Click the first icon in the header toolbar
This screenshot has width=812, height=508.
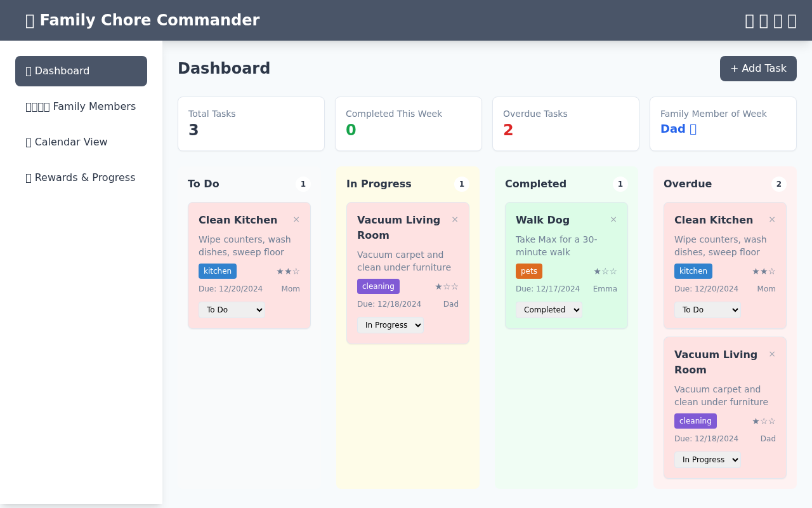point(749,20)
